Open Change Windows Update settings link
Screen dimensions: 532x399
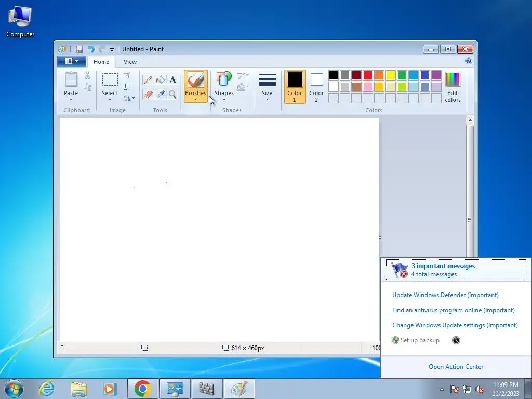tap(455, 325)
